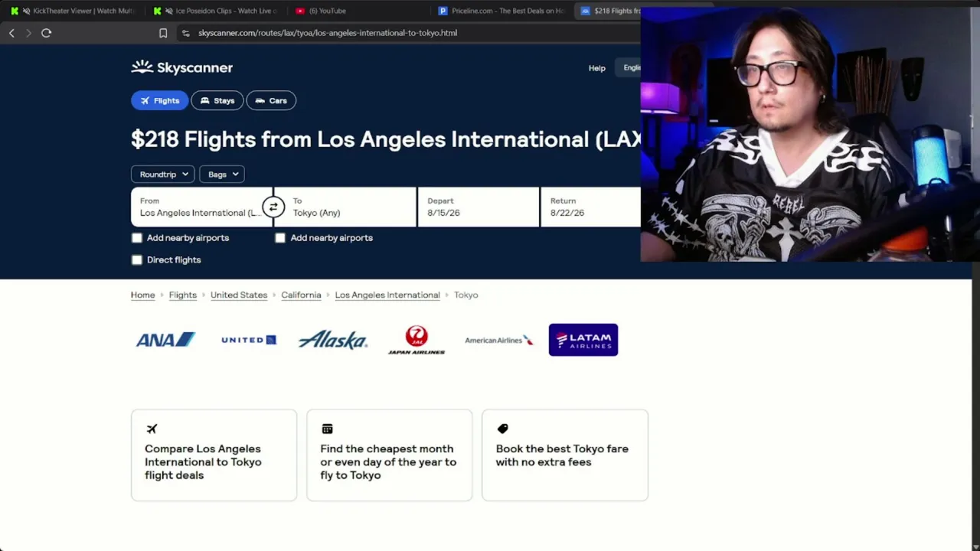View site information icon in address bar
Screen dimensions: 980x551
[185, 33]
